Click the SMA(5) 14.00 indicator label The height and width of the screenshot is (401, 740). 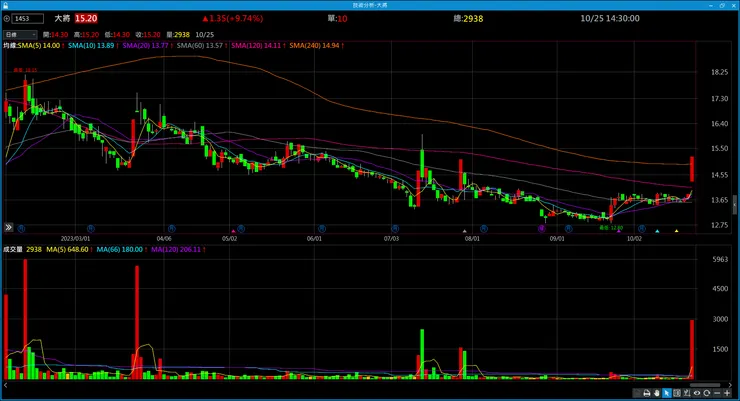41,45
